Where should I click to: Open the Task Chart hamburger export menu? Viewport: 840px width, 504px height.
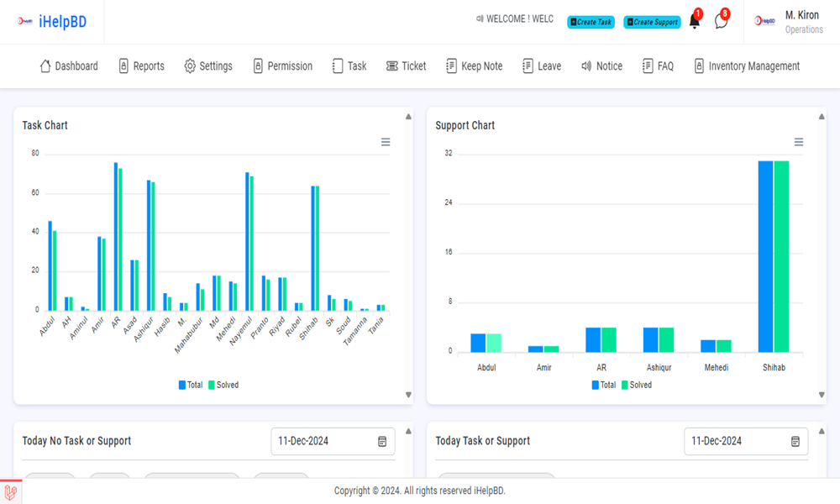pos(386,142)
